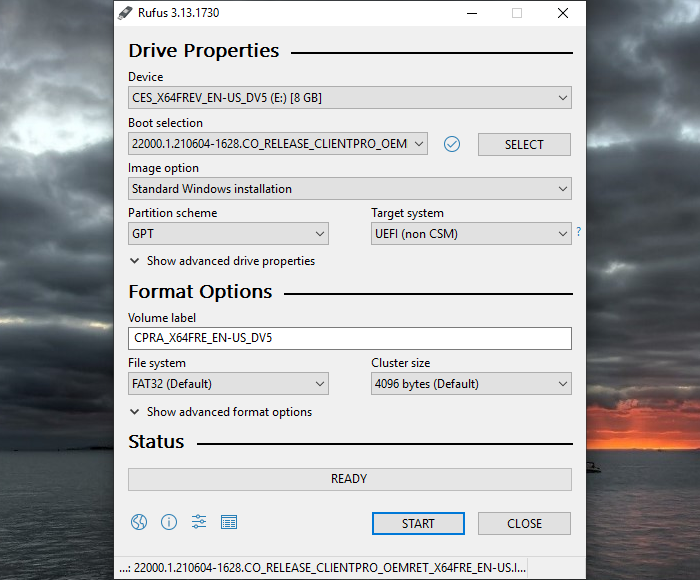Click the SELECT button
The image size is (700, 580).
tap(524, 145)
